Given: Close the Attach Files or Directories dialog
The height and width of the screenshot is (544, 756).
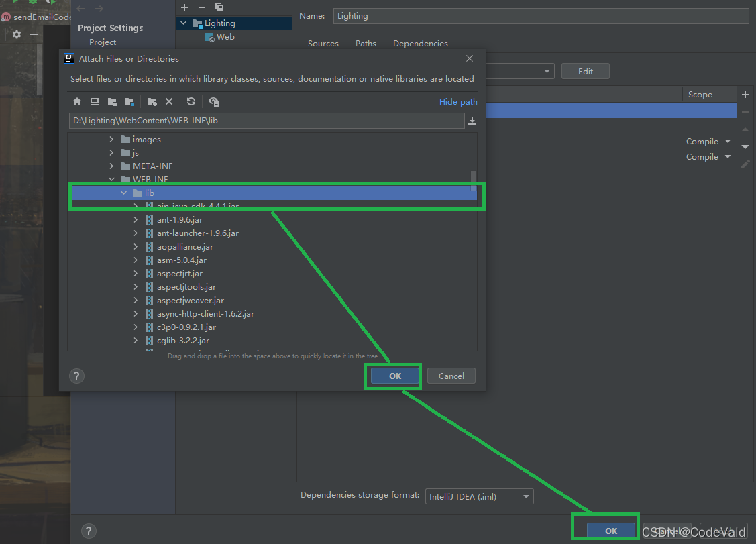Looking at the screenshot, I should 470,58.
